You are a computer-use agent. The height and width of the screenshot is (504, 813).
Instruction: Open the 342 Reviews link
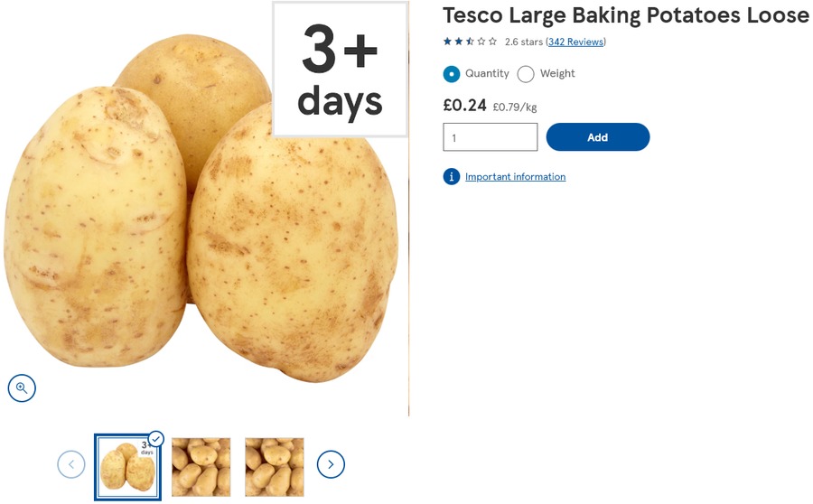576,42
